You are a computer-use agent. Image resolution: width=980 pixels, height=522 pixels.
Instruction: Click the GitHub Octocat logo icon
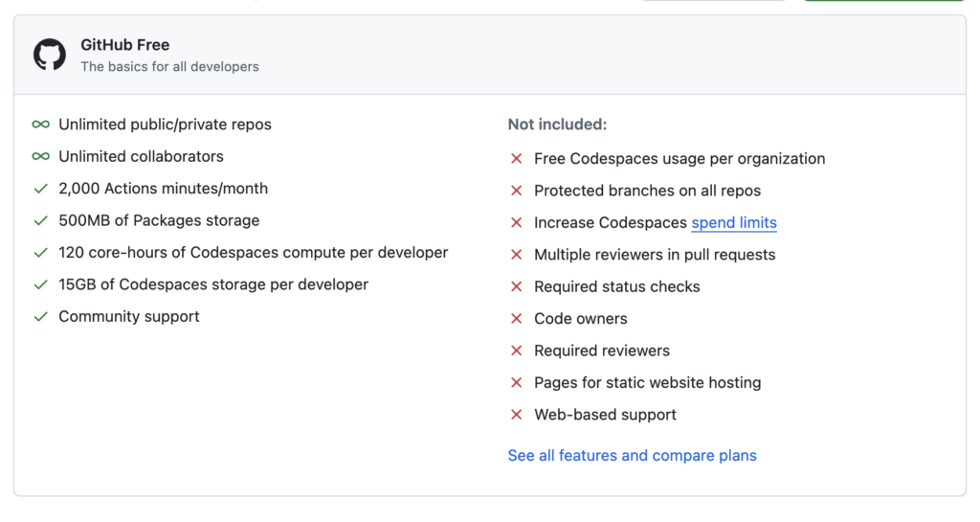pos(50,55)
